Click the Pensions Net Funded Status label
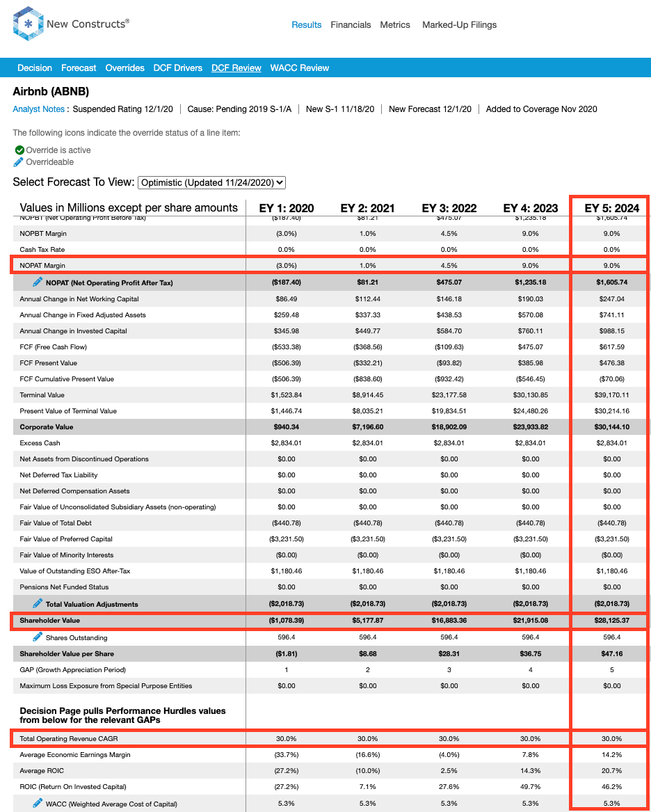 tap(64, 587)
